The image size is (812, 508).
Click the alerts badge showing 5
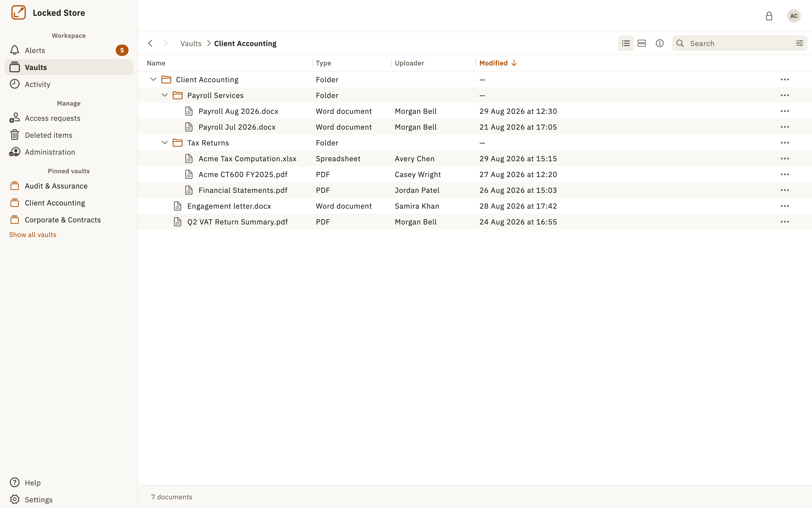[x=122, y=50]
